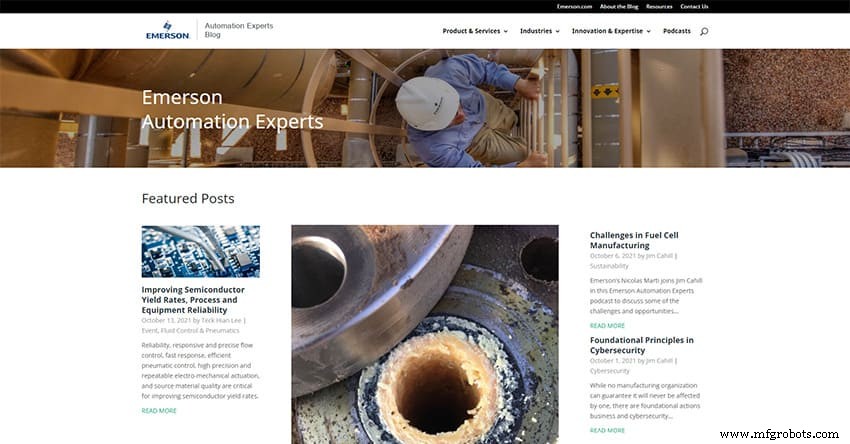Open the search magnifier icon in header
Image resolution: width=850 pixels, height=444 pixels.
point(704,31)
